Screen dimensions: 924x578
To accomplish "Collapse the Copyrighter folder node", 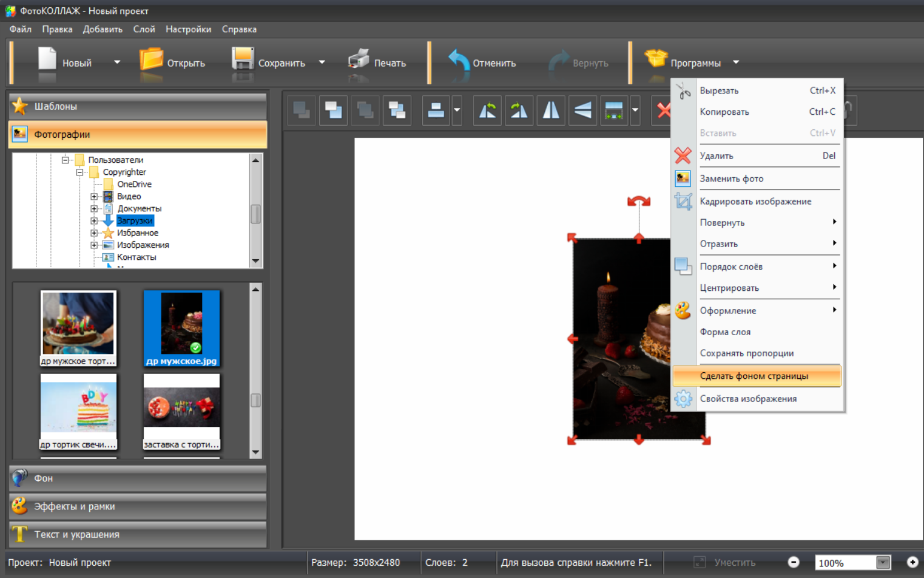I will 79,172.
